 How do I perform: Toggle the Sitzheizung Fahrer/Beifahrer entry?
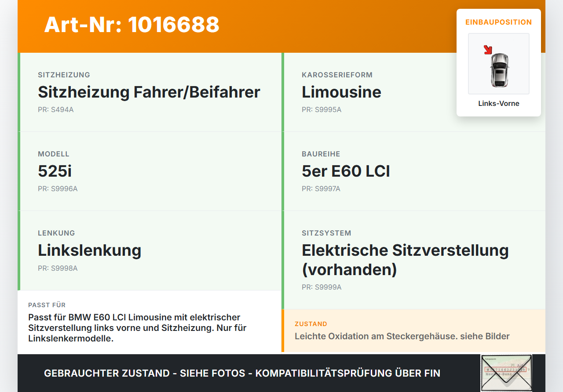[x=149, y=92]
